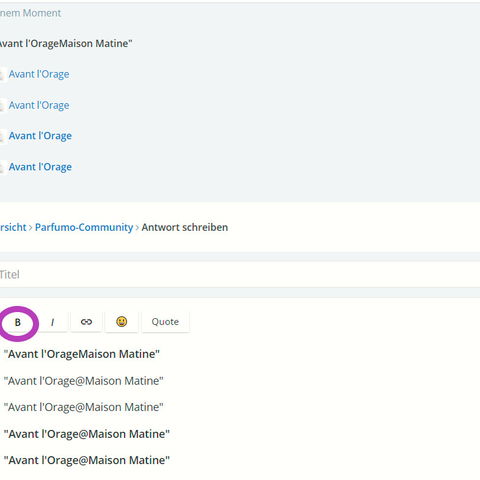Open the last bold Avant l'Orage link
480x480 pixels.
pyautogui.click(x=40, y=167)
